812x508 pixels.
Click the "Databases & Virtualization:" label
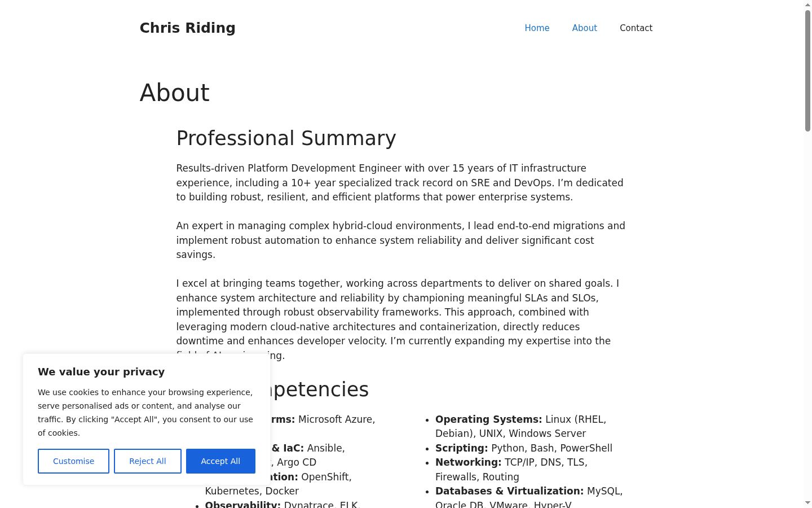(x=509, y=491)
